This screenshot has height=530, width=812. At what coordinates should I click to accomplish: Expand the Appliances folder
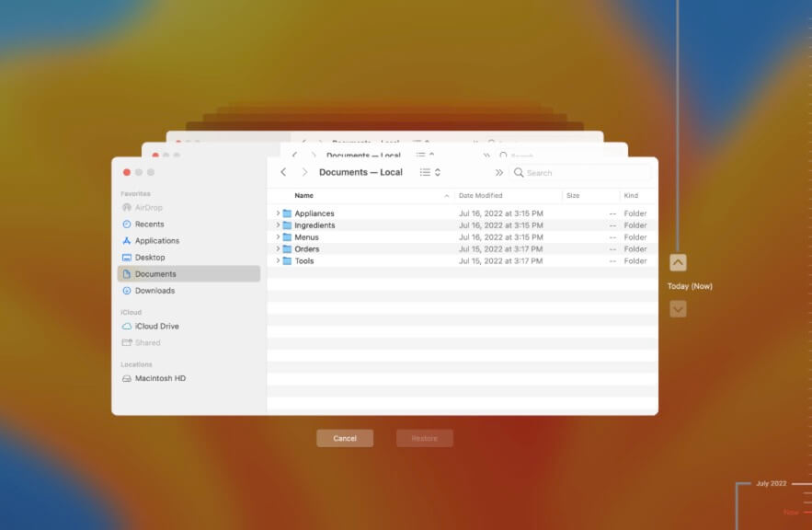click(x=279, y=213)
